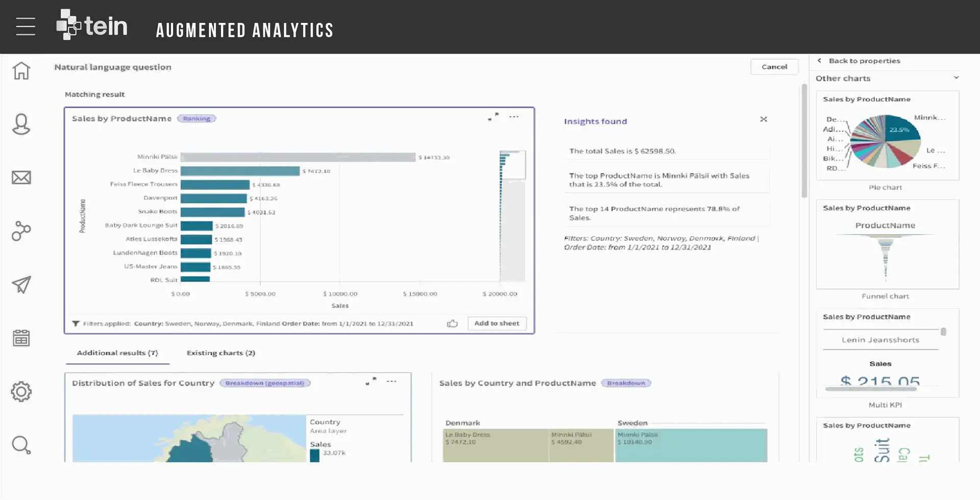This screenshot has height=500, width=980.
Task: Collapse the Other charts section
Action: pos(956,78)
